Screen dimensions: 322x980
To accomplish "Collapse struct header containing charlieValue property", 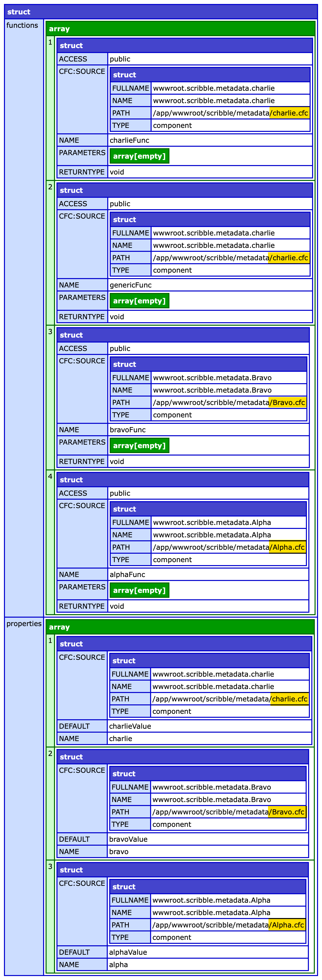I will [184, 644].
